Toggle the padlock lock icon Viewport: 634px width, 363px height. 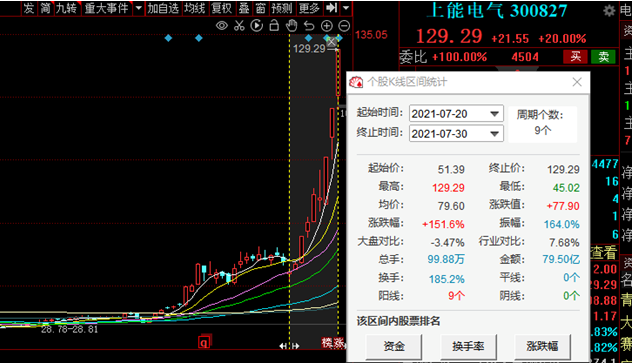(x=274, y=26)
